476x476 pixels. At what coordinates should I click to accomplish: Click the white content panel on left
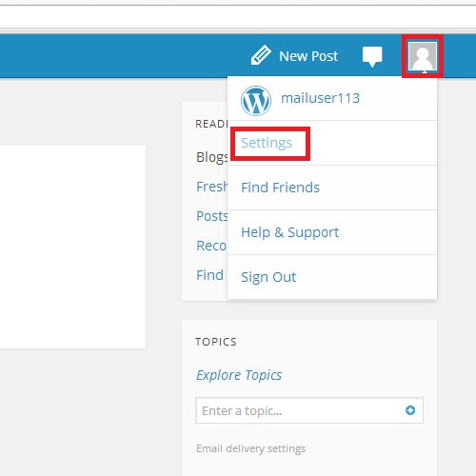tap(72, 248)
